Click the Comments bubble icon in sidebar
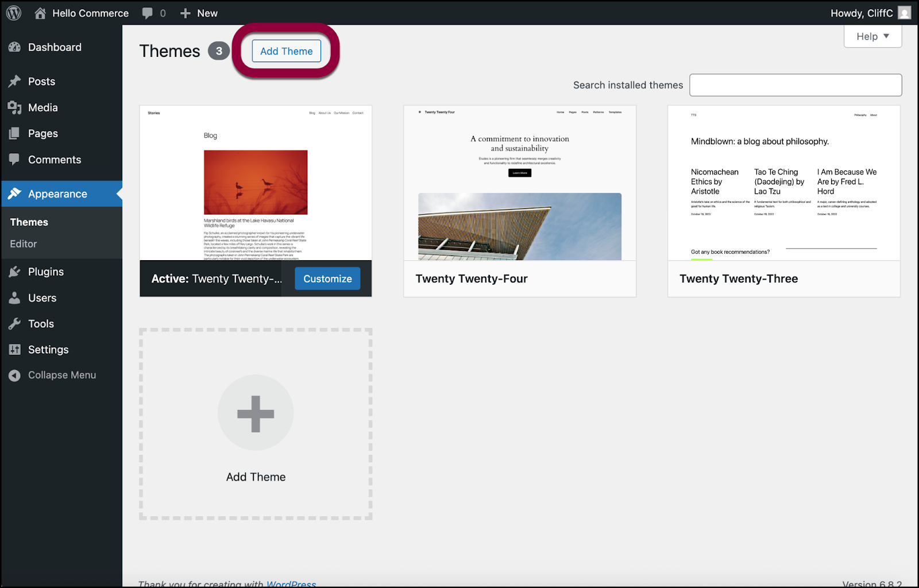The height and width of the screenshot is (588, 919). [15, 159]
